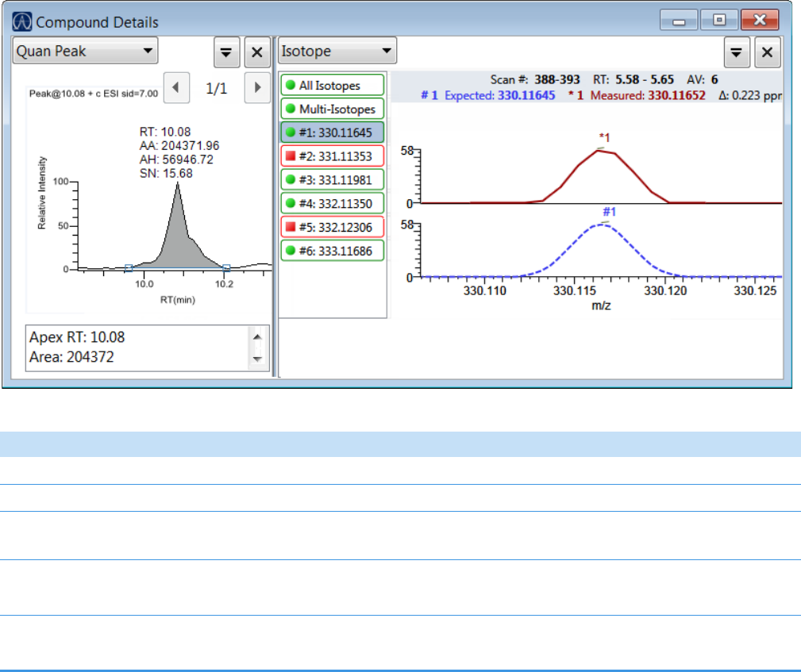Open Isotope pane options menu
This screenshot has height=672, width=801.
[x=737, y=52]
